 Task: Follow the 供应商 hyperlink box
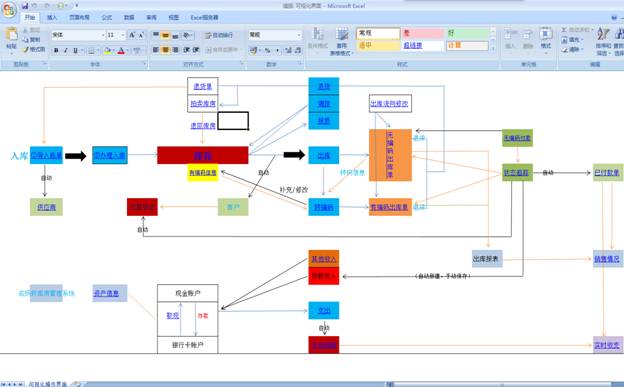pos(46,207)
